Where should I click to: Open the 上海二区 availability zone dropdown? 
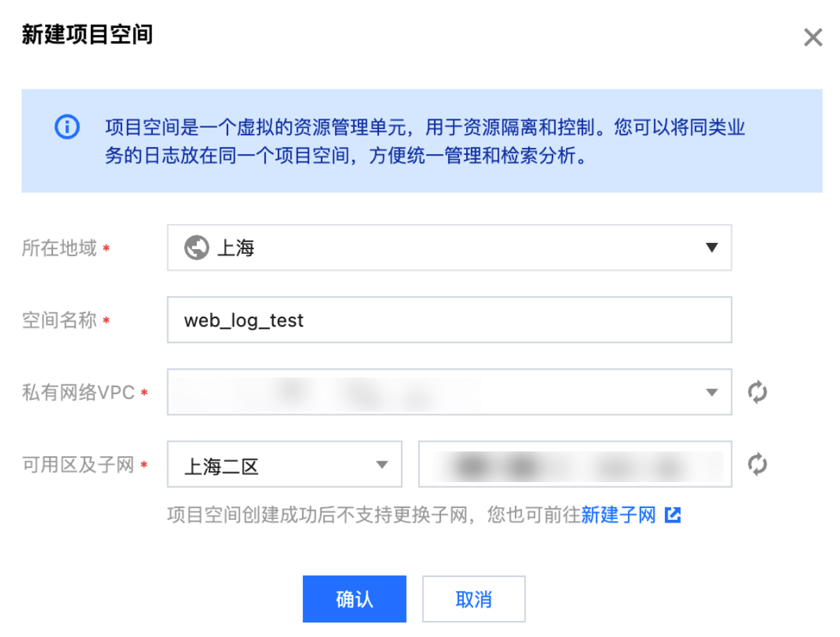(x=284, y=465)
